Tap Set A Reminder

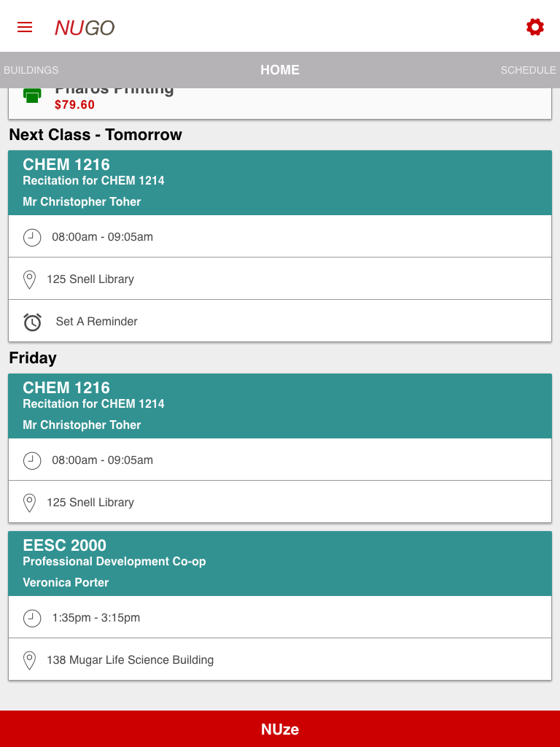click(96, 322)
